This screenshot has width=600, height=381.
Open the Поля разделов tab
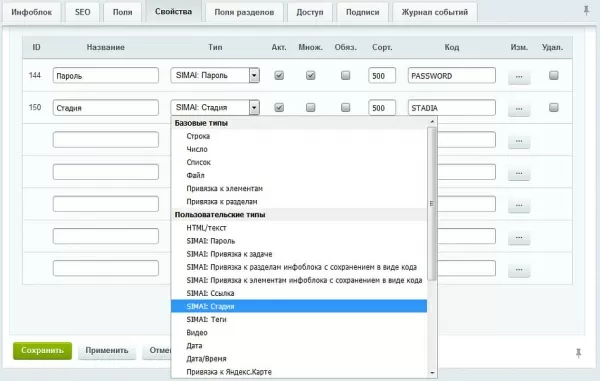click(x=244, y=12)
